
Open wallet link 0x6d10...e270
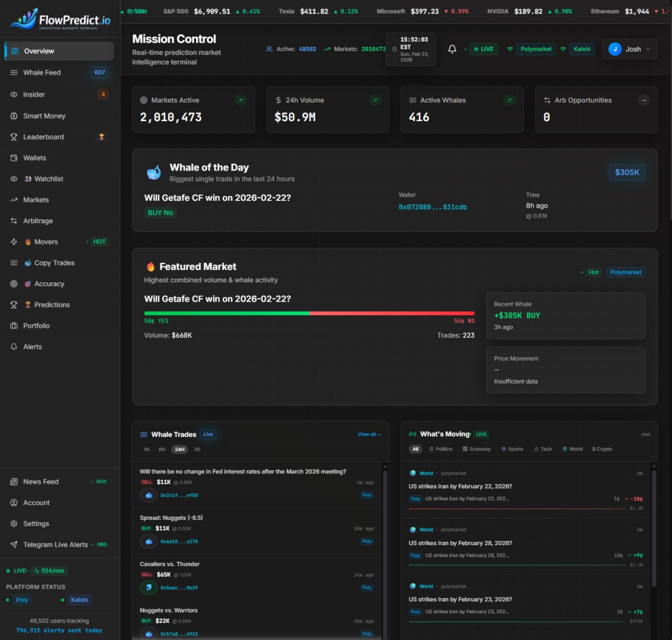pyautogui.click(x=179, y=541)
